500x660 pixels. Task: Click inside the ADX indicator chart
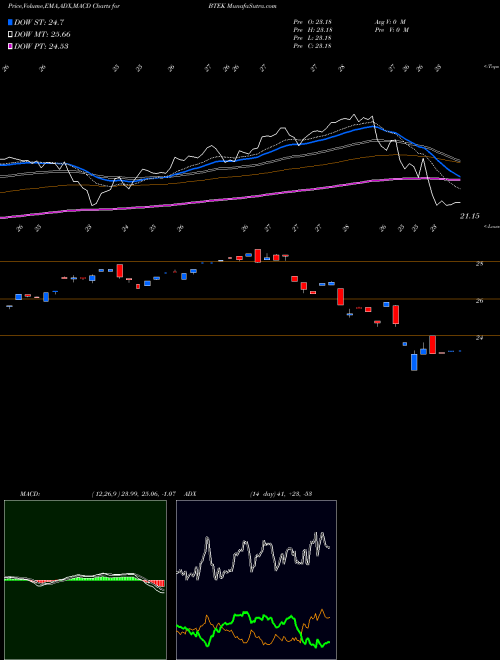[x=256, y=580]
